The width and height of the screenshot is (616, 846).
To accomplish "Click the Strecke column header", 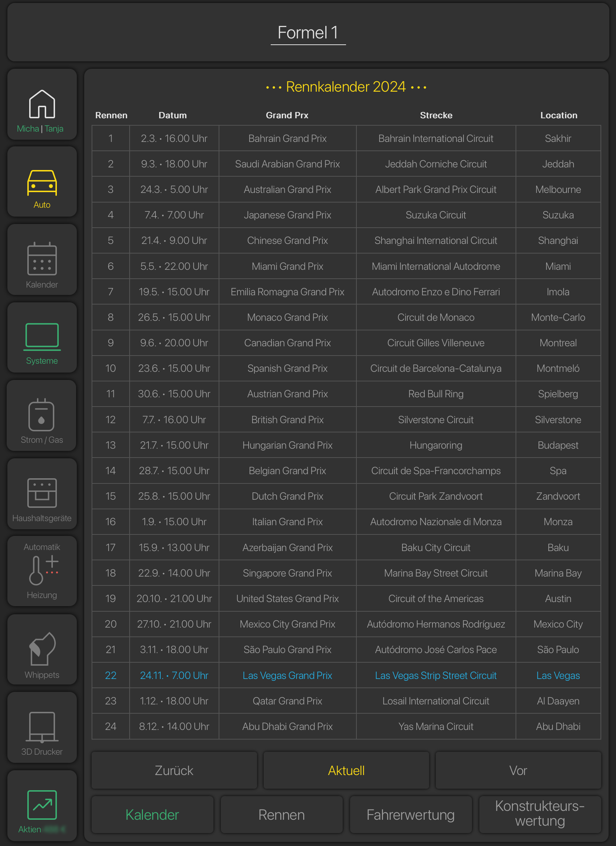I will 436,115.
